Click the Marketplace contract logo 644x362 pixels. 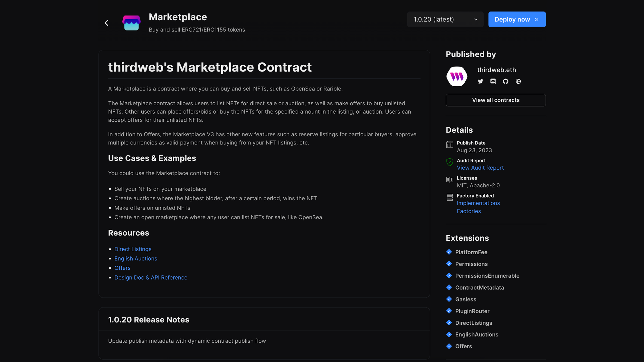pyautogui.click(x=131, y=23)
